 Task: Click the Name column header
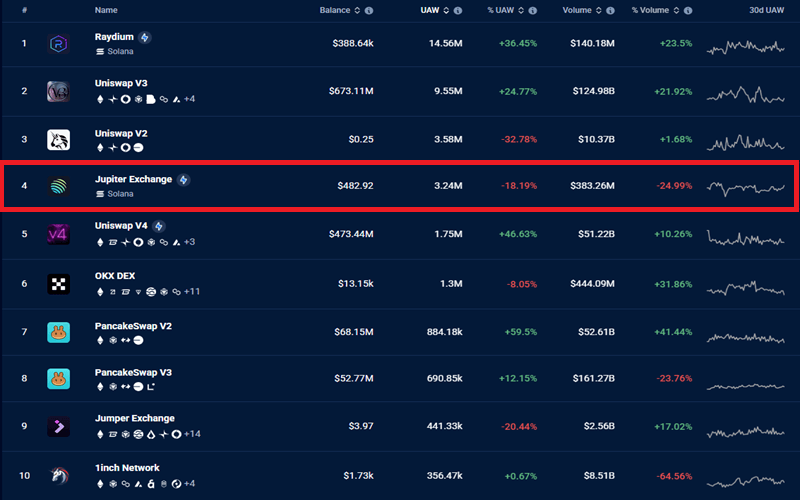click(x=106, y=10)
